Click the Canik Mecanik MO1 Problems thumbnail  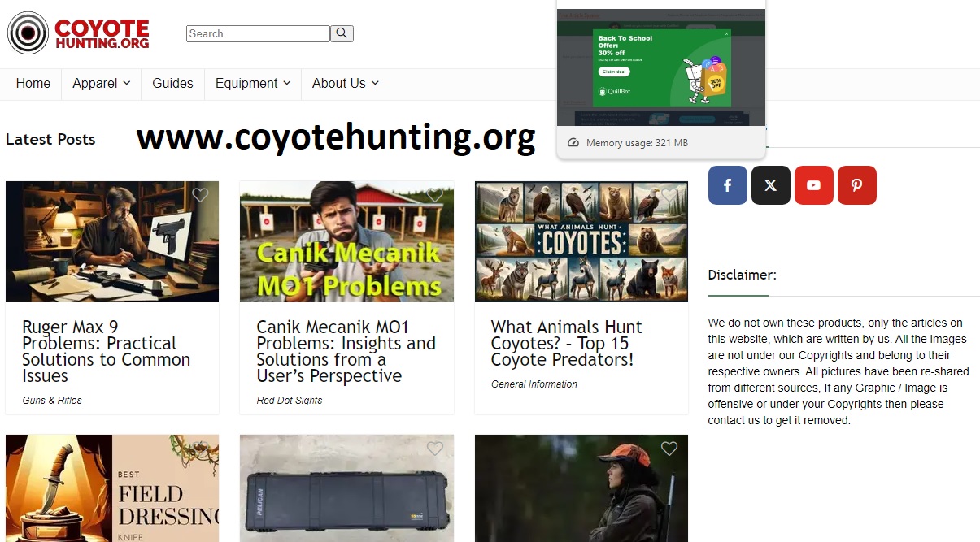pos(346,241)
